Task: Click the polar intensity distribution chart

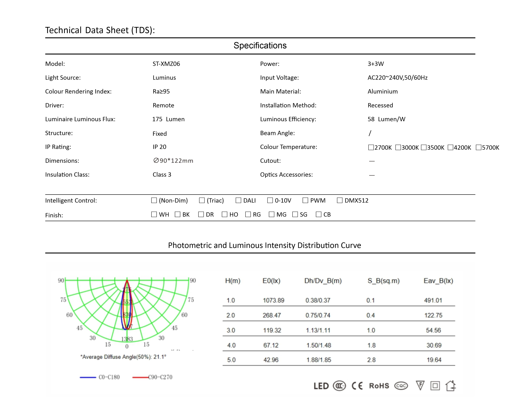Action: point(127,312)
